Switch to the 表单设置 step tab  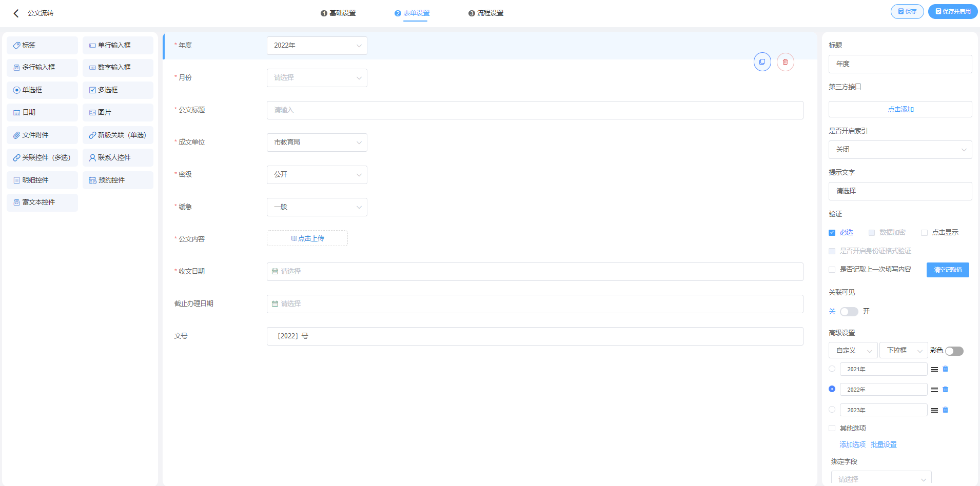(412, 13)
